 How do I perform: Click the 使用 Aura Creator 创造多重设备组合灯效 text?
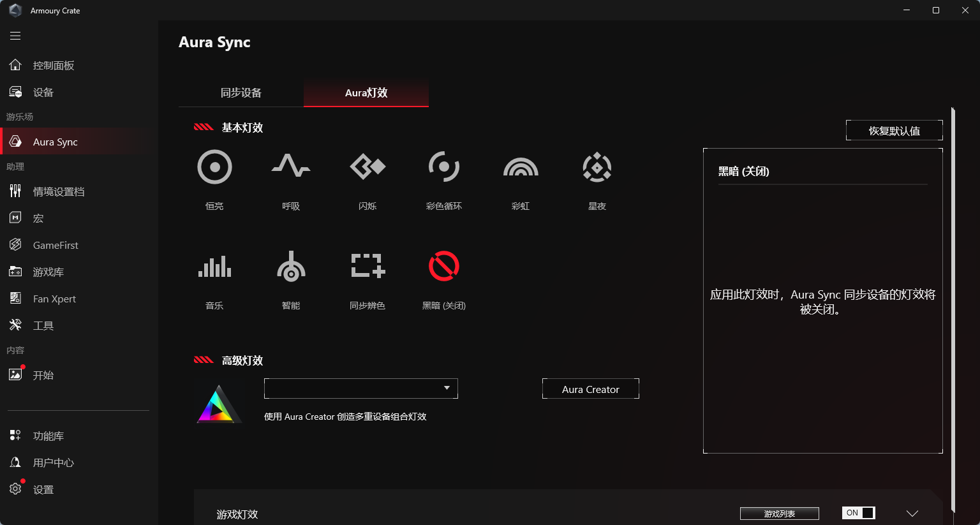tap(345, 417)
